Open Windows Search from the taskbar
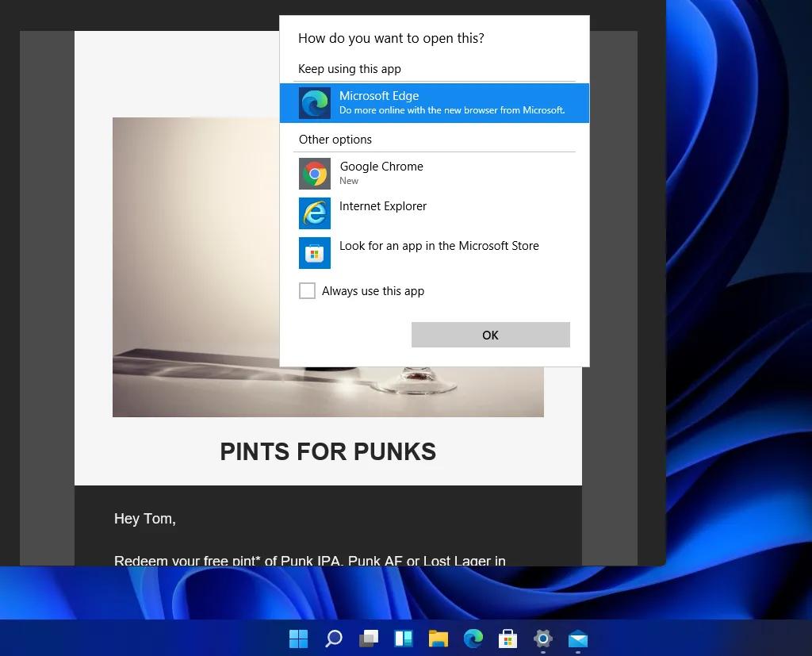812x656 pixels. pyautogui.click(x=333, y=639)
